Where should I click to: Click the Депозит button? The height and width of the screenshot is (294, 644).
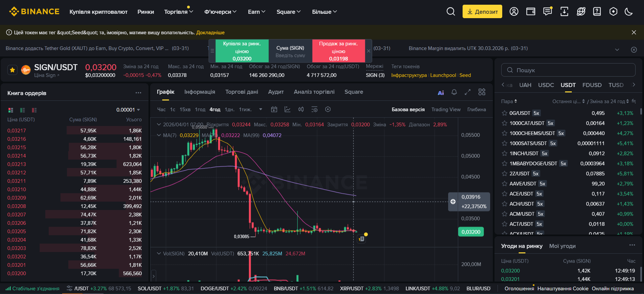[x=482, y=11]
